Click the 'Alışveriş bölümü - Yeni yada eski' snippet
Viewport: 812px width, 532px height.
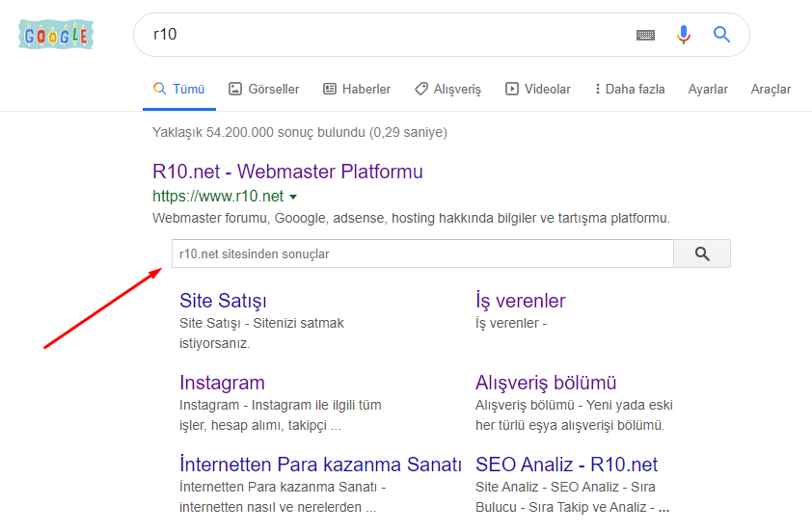coord(574,405)
